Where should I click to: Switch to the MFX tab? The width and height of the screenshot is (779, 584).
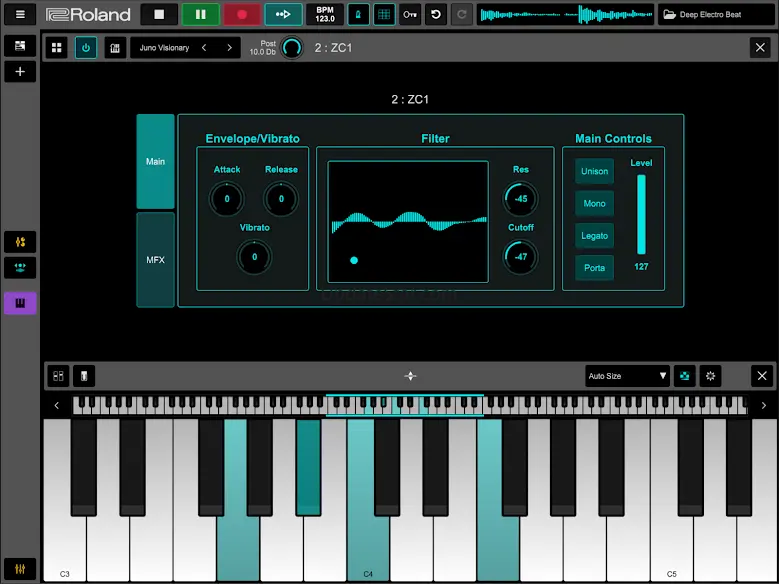pyautogui.click(x=155, y=260)
